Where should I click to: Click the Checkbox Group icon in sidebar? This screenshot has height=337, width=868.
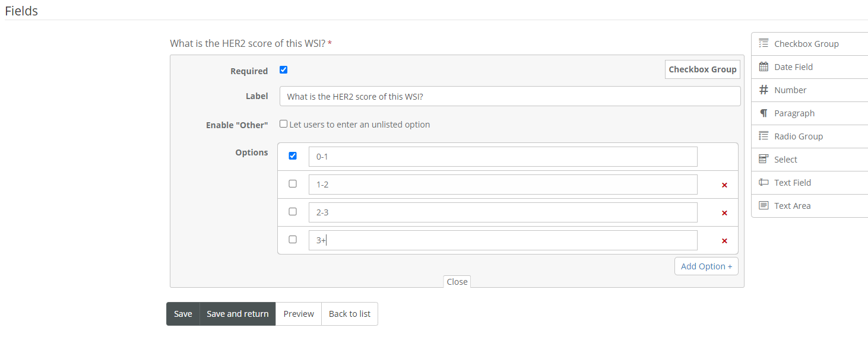click(764, 44)
